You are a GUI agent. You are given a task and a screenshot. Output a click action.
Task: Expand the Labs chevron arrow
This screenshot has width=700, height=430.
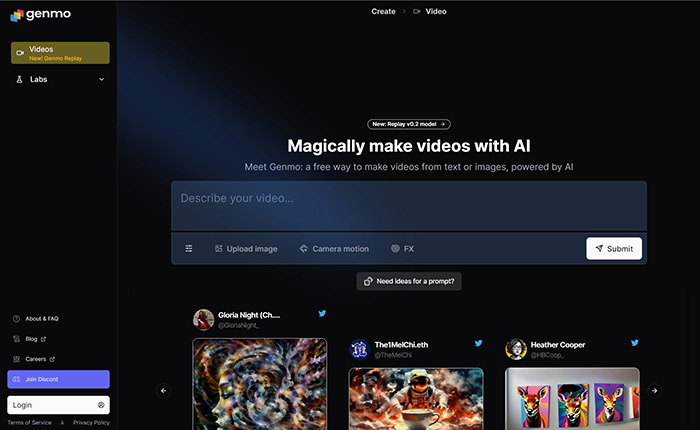tap(101, 79)
